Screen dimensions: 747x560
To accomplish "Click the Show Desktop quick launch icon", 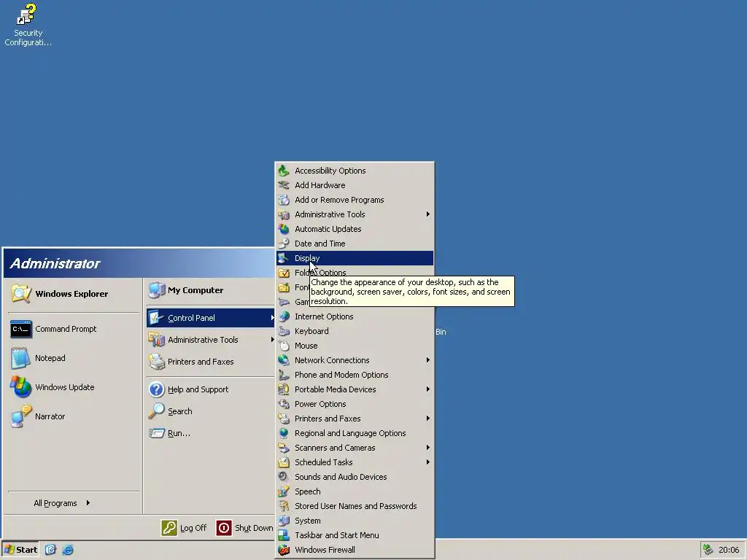I will 50,550.
